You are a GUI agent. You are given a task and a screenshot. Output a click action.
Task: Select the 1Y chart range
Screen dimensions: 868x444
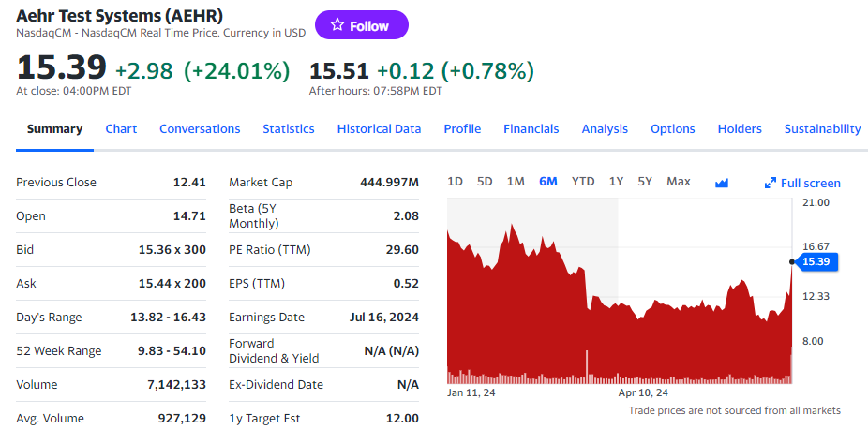pyautogui.click(x=616, y=182)
